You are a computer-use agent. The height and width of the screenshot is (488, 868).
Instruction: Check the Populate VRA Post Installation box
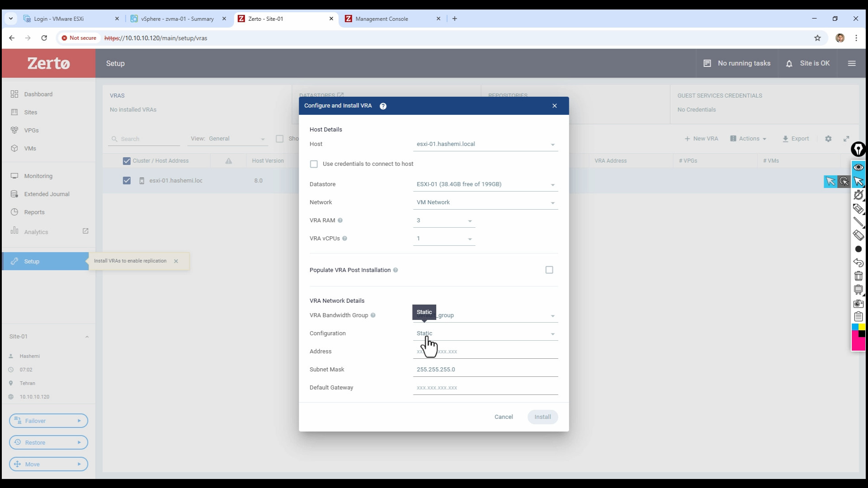(x=549, y=270)
